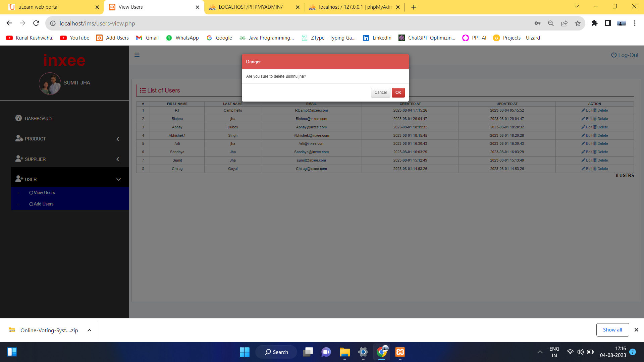Image resolution: width=644 pixels, height=362 pixels.
Task: Click Show all in the downloads bar
Action: click(612, 329)
